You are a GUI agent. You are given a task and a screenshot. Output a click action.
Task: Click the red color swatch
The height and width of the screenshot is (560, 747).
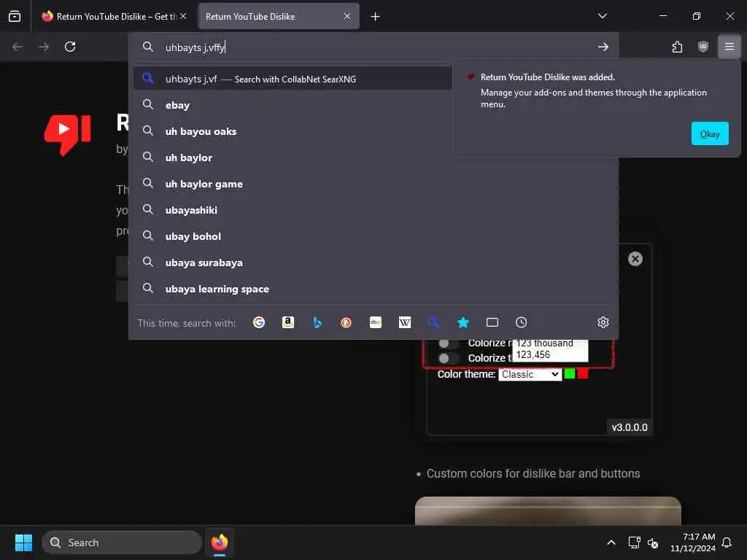583,374
